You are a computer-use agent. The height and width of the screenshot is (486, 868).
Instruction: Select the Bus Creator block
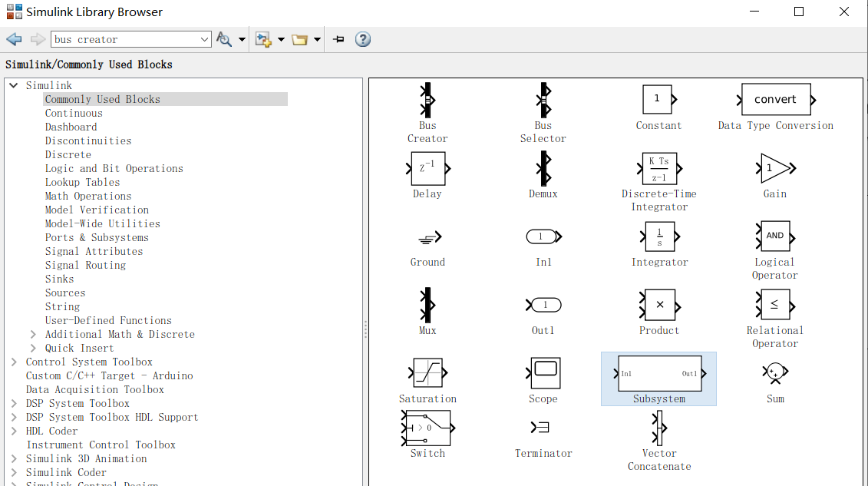pos(427,100)
